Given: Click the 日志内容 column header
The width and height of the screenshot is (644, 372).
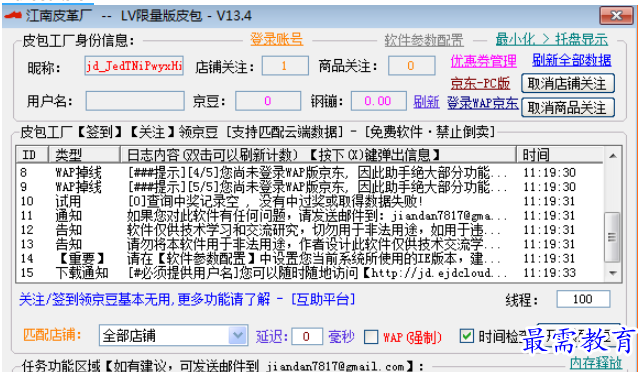Looking at the screenshot, I should [x=318, y=155].
